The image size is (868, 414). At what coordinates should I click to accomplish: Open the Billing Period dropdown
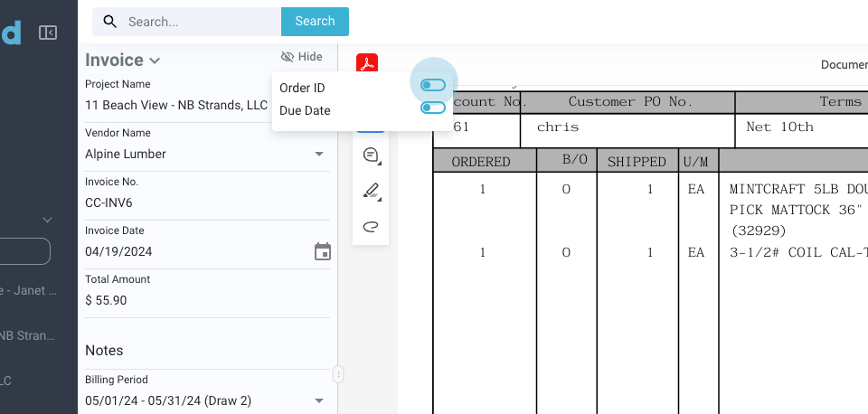(318, 400)
